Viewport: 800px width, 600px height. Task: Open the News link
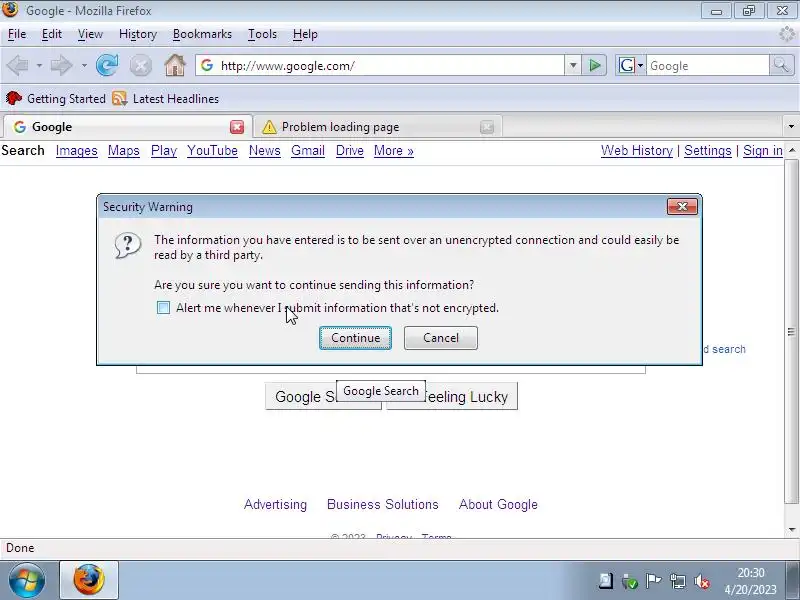click(264, 151)
